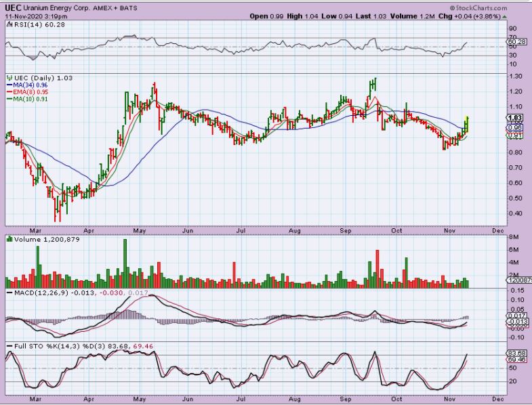Click the RSI(14) 60.28 indicator label

tap(39, 24)
